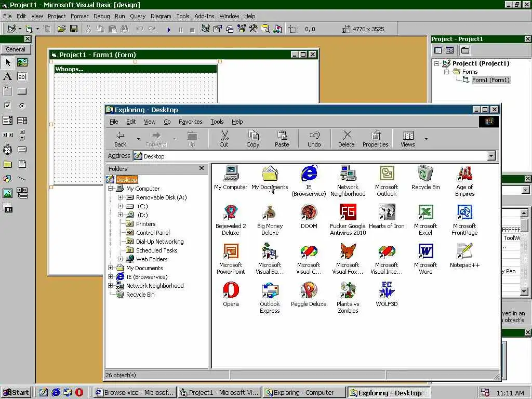This screenshot has width=532, height=399.
Task: Select the Microsoft Excel shortcut icon
Action: (425, 220)
